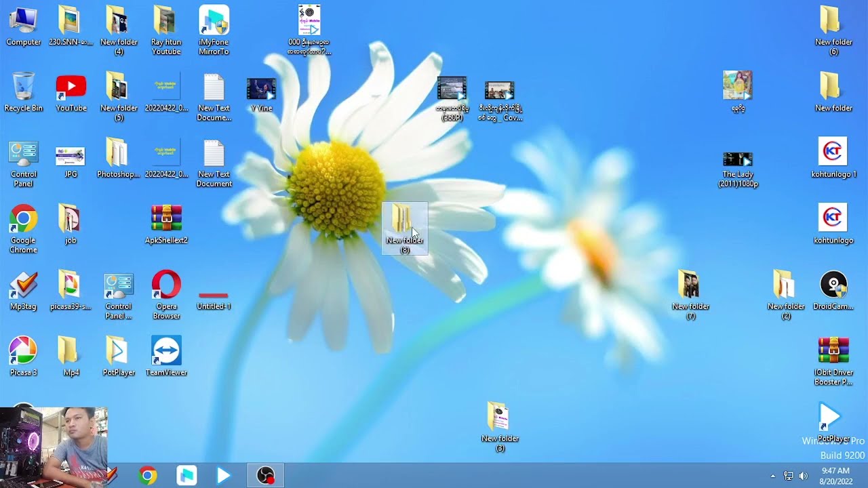This screenshot has height=488, width=868.
Task: Select the job folder icon
Action: 70,224
